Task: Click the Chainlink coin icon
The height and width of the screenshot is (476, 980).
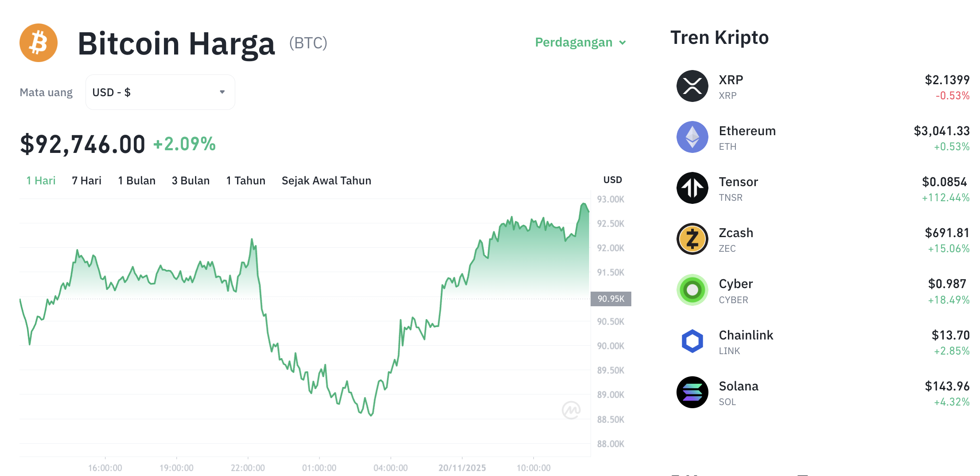Action: click(x=692, y=341)
